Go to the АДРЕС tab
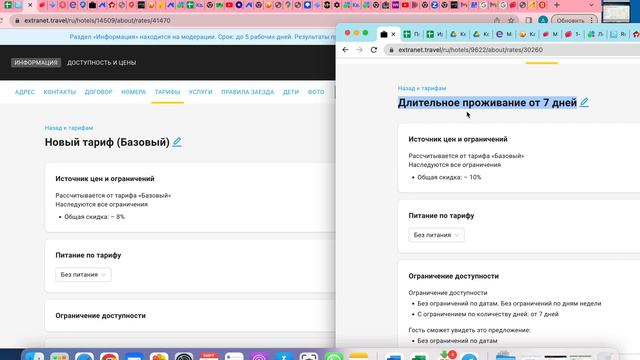Image resolution: width=640 pixels, height=360 pixels. click(25, 92)
